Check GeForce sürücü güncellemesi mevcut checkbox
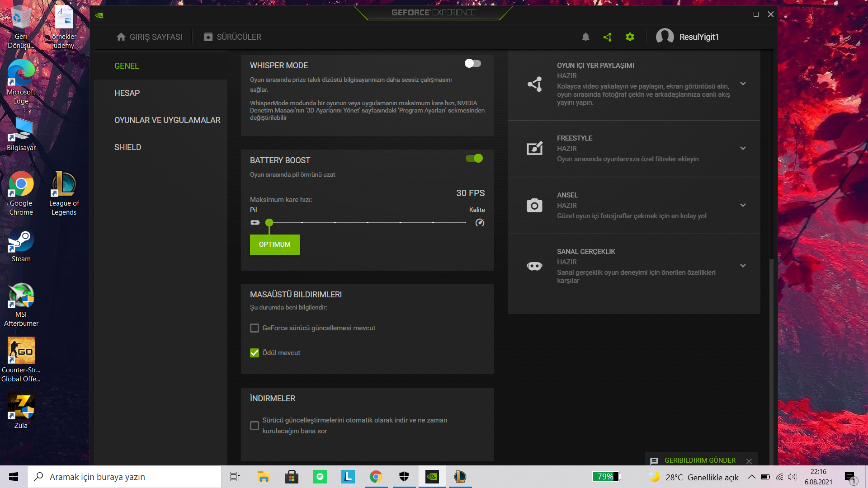Screen dimensions: 868x488 click(x=255, y=328)
